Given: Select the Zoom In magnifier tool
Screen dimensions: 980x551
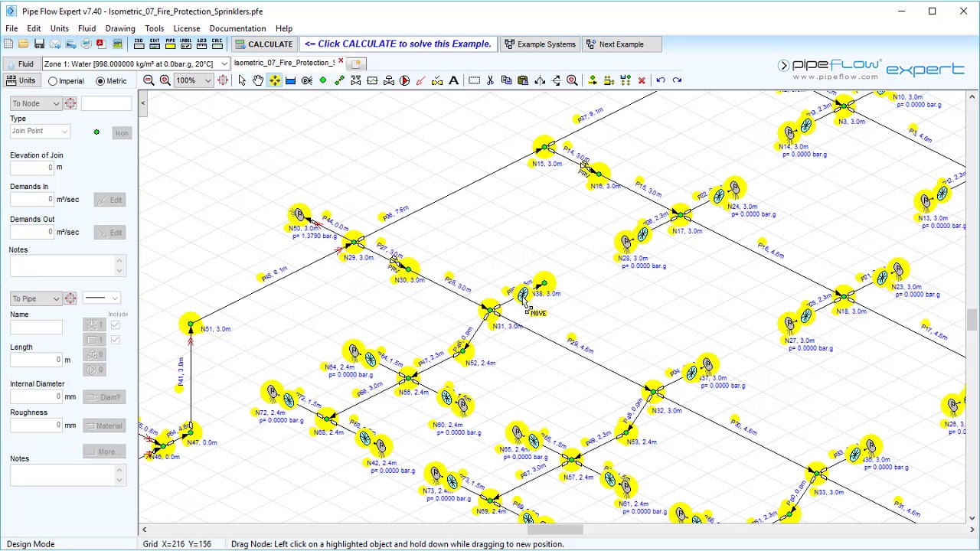Looking at the screenshot, I should pos(165,80).
